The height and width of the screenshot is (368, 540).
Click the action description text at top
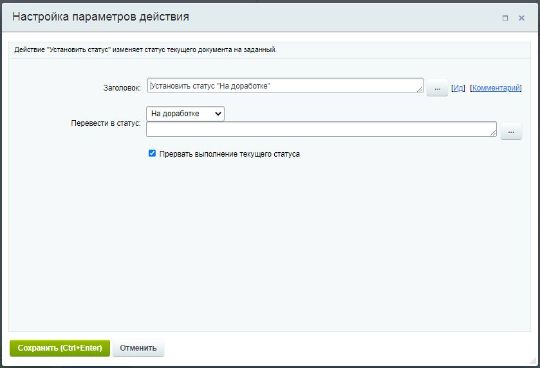click(145, 50)
